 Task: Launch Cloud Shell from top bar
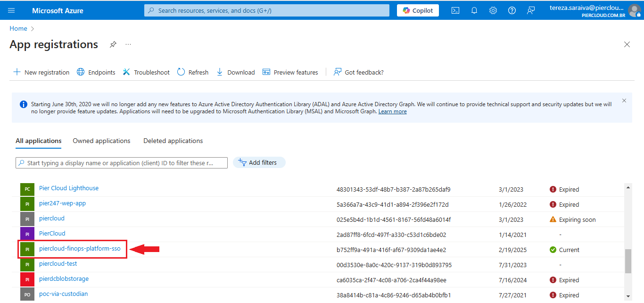point(455,10)
